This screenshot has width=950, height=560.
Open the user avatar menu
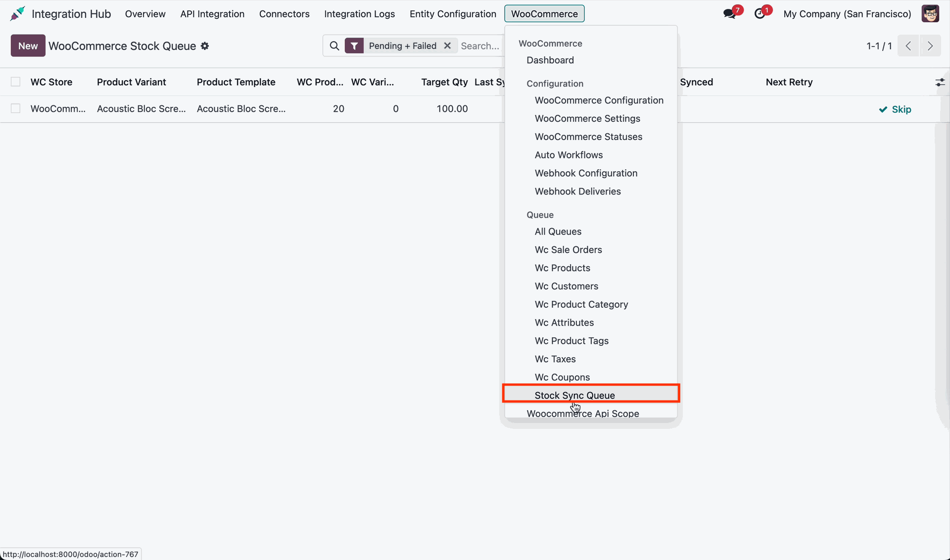(x=930, y=14)
